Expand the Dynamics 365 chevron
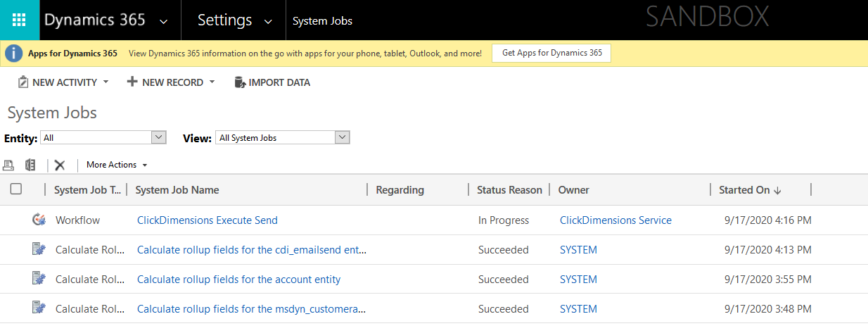 tap(163, 22)
